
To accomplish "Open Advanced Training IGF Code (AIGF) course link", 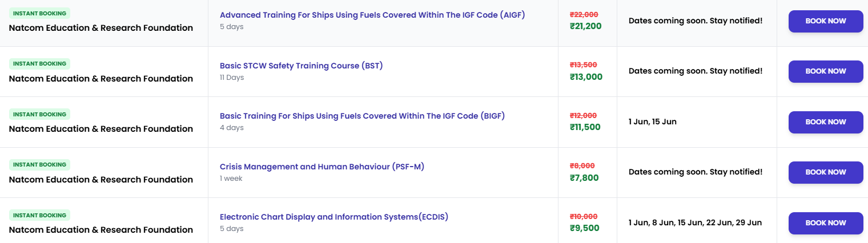I will click(372, 15).
